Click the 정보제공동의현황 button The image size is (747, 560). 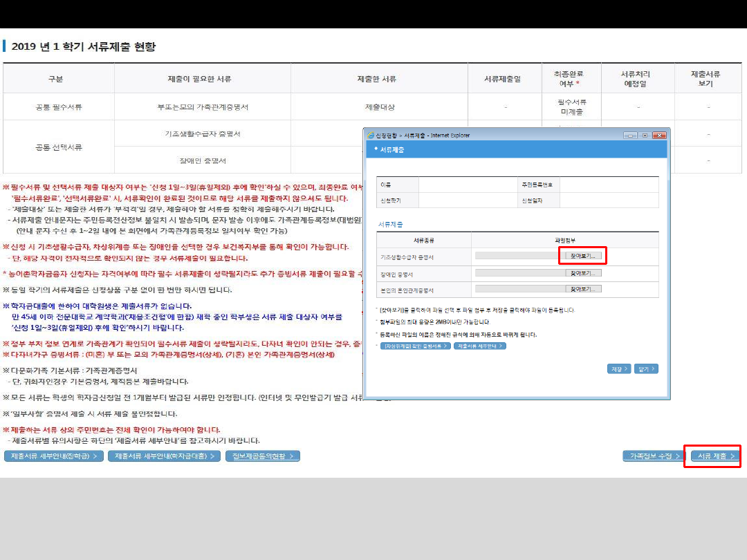263,456
